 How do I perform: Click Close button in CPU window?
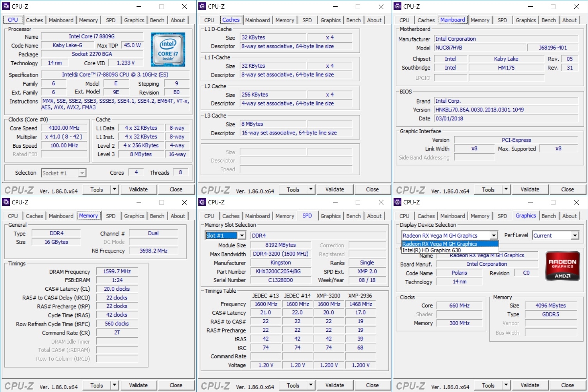click(x=176, y=190)
